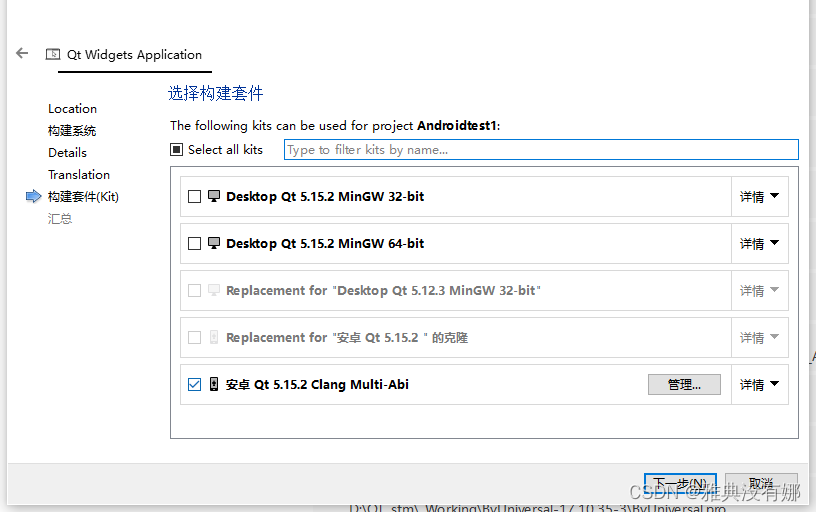Focus the filter kits by name field
Screen dimensions: 816x512
coord(541,150)
